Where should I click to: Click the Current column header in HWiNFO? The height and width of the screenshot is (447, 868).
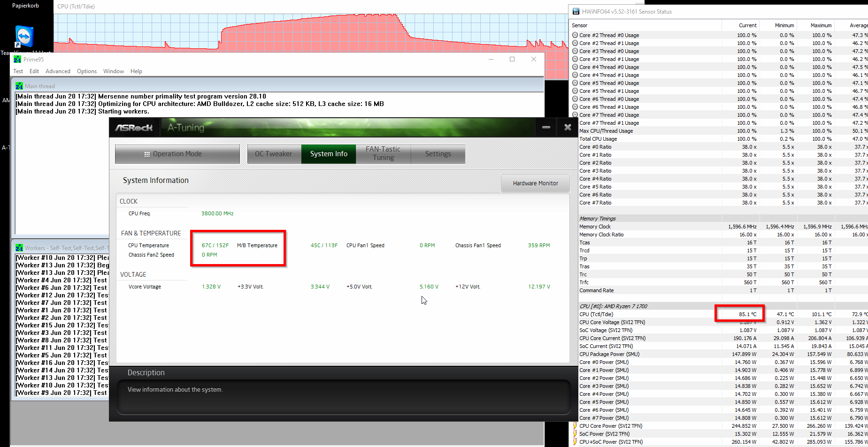[747, 25]
